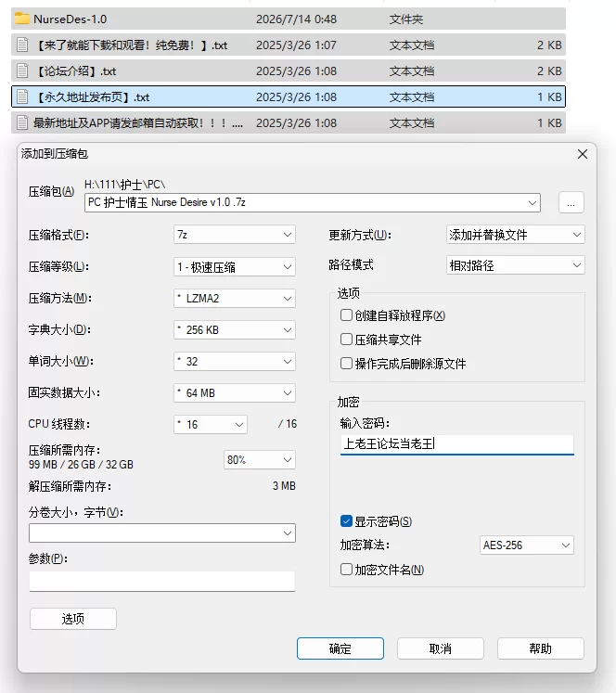Viewport: 616px width, 693px height.
Task: Click the 2025/3/26 1:07 date cell
Action: [x=296, y=45]
